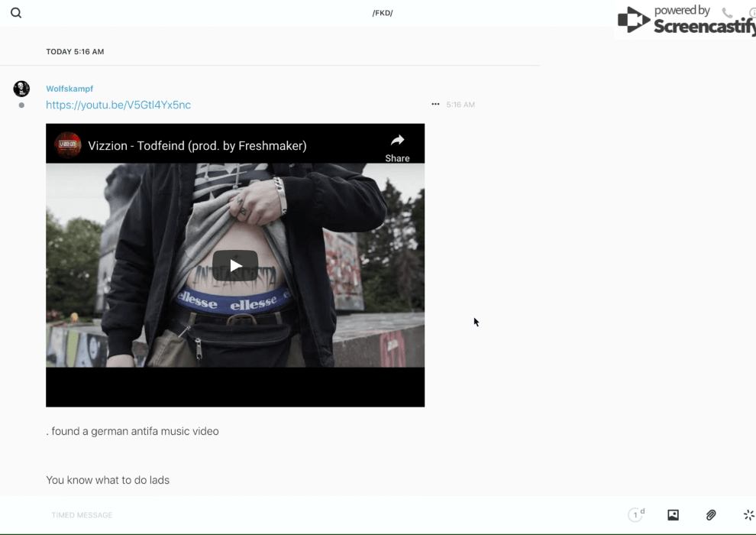Open the /FKD/ conversation title
The image size is (756, 535).
tap(383, 13)
